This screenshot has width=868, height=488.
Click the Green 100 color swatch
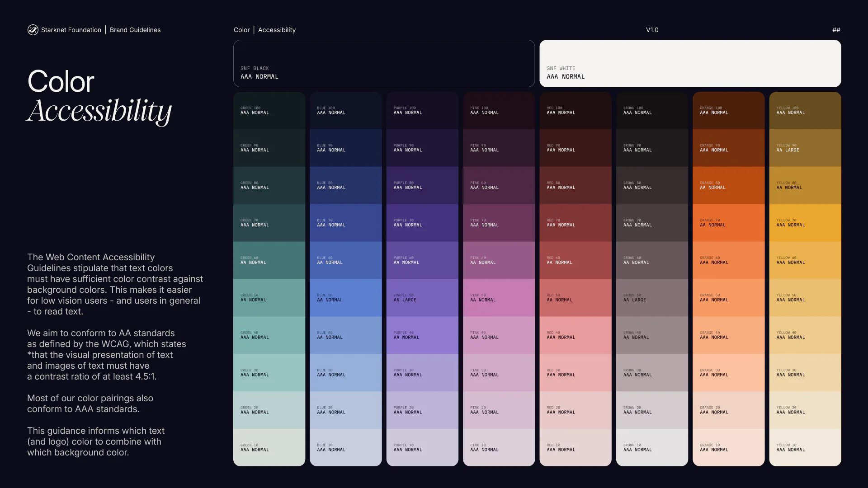point(269,111)
